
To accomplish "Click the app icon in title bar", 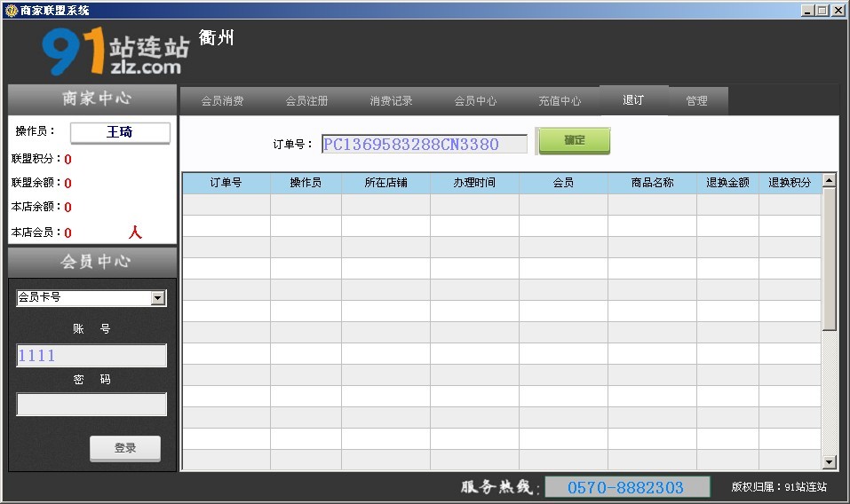I will [11, 10].
